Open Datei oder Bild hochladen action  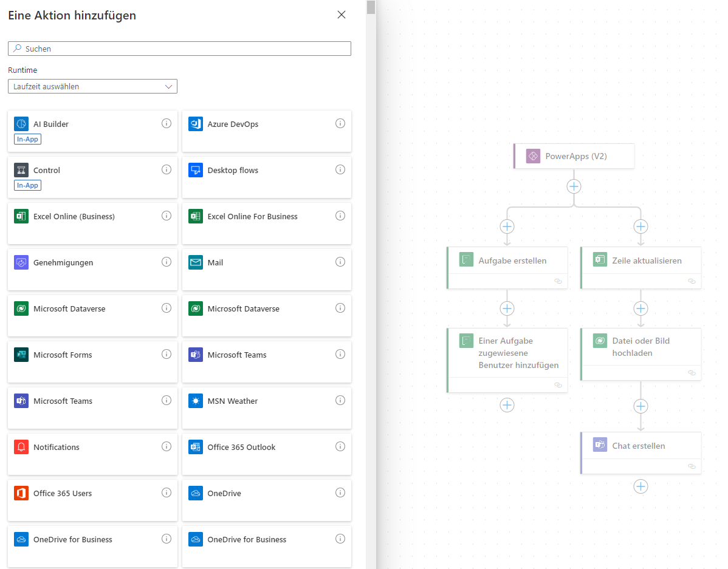tap(640, 355)
